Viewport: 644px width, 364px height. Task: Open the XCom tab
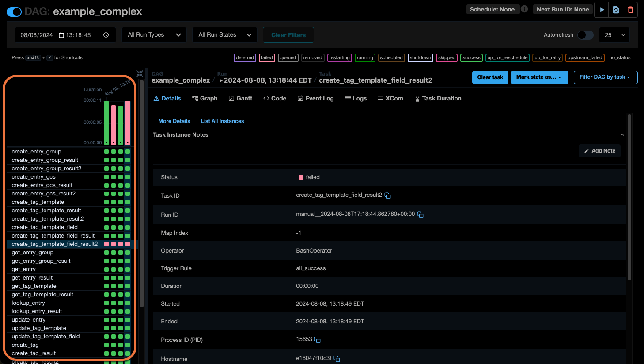[x=390, y=98]
